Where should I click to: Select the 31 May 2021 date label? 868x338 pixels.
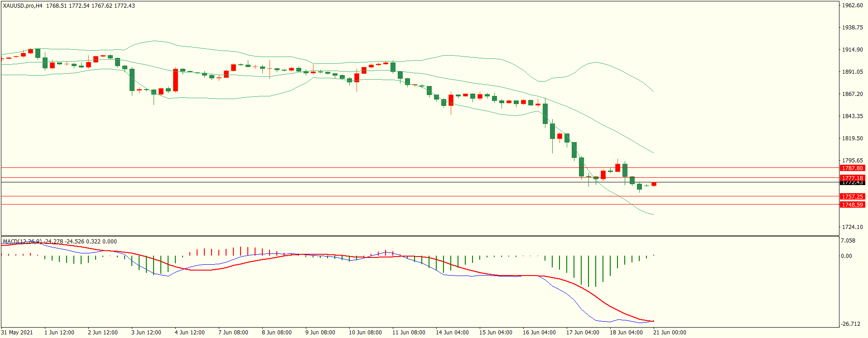tap(17, 333)
